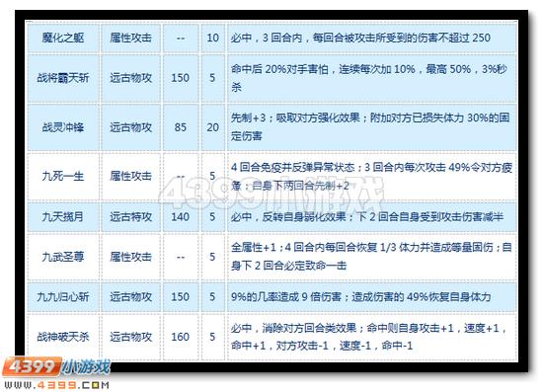Click PP value 5 in 战神破天杀 row
Viewport: 543px width, 392px height.
coord(212,337)
